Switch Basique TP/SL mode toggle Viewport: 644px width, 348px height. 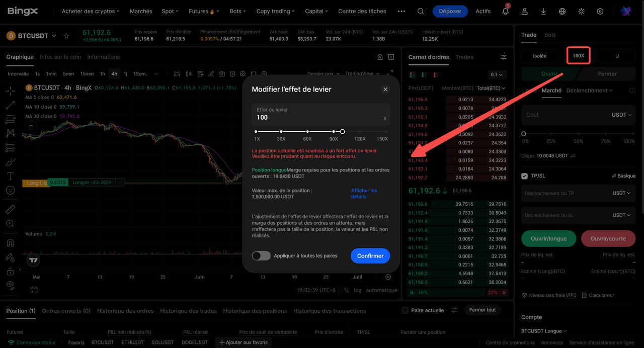[x=623, y=176]
